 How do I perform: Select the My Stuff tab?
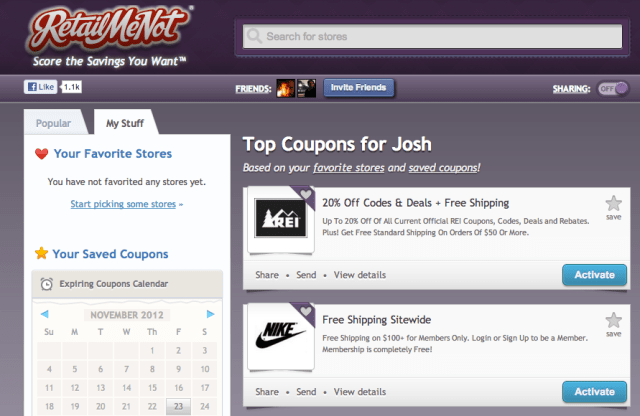(x=125, y=123)
